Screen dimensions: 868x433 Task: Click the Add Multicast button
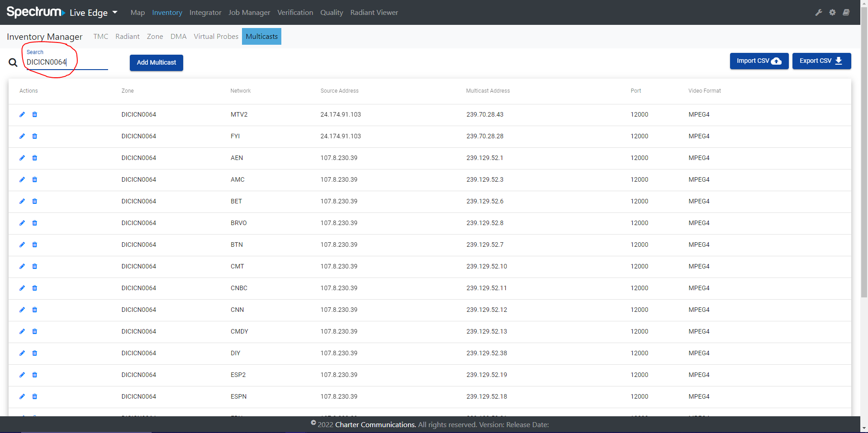tap(157, 63)
